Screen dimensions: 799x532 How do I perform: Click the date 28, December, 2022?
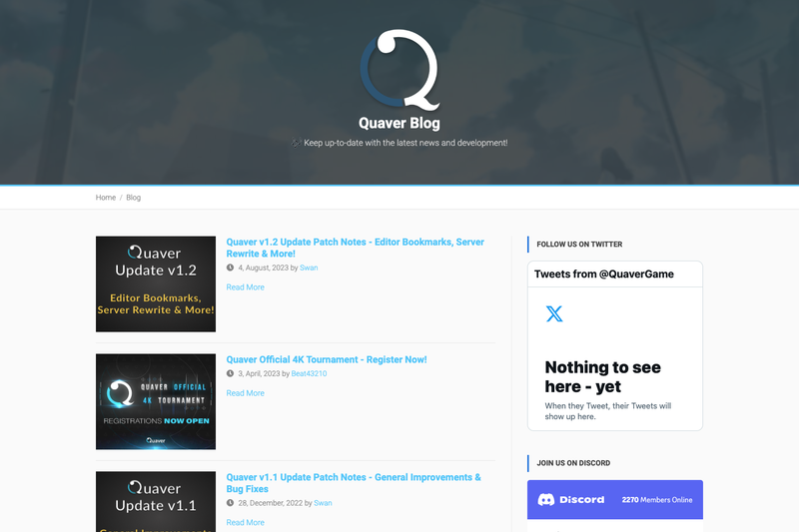270,503
